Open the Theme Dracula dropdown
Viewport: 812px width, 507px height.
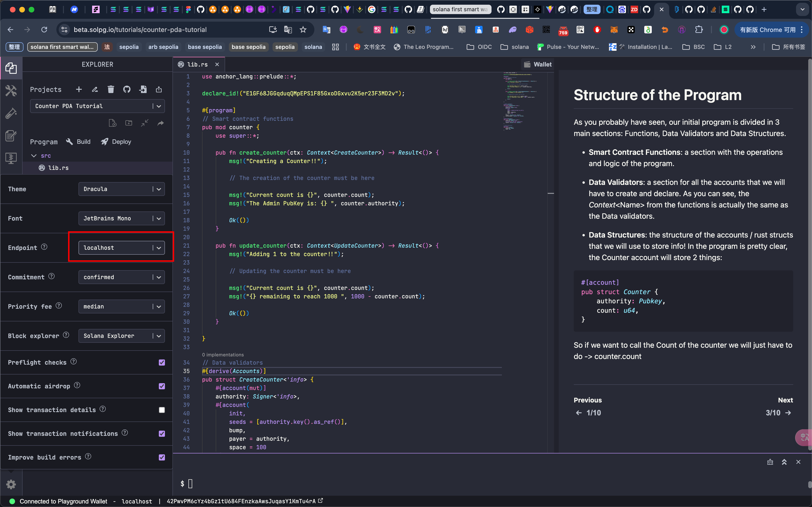(121, 189)
